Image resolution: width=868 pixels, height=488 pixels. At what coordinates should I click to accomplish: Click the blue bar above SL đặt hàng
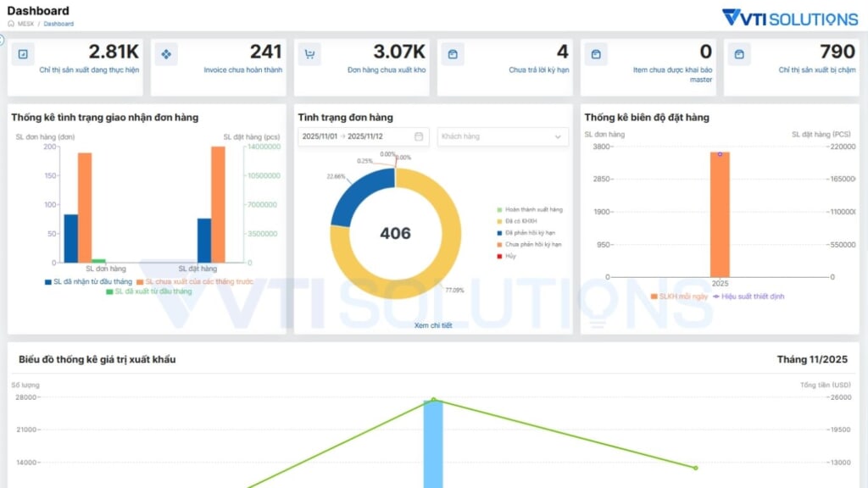tap(204, 241)
